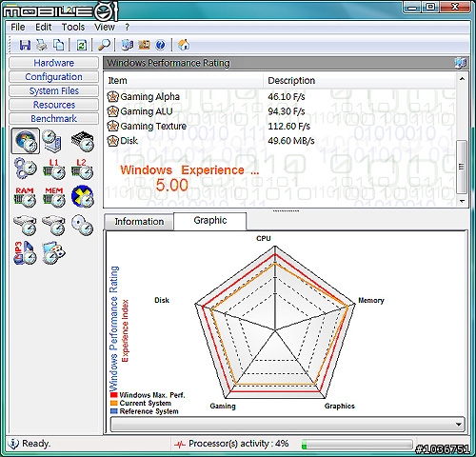Click the Gaming Alpha row icon

pos(112,96)
